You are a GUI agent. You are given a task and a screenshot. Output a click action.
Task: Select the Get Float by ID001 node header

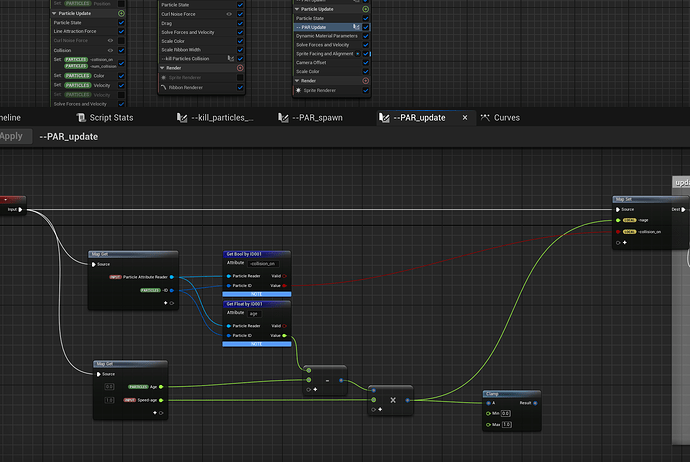point(257,304)
